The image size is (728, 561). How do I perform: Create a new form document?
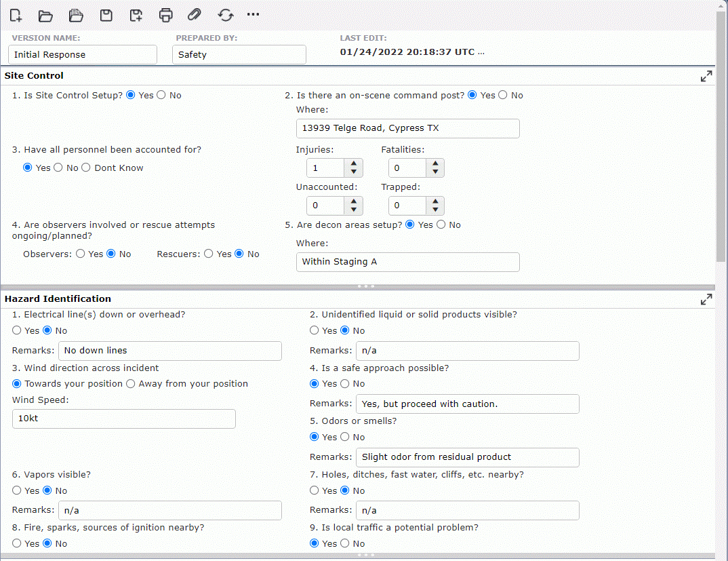tap(15, 15)
